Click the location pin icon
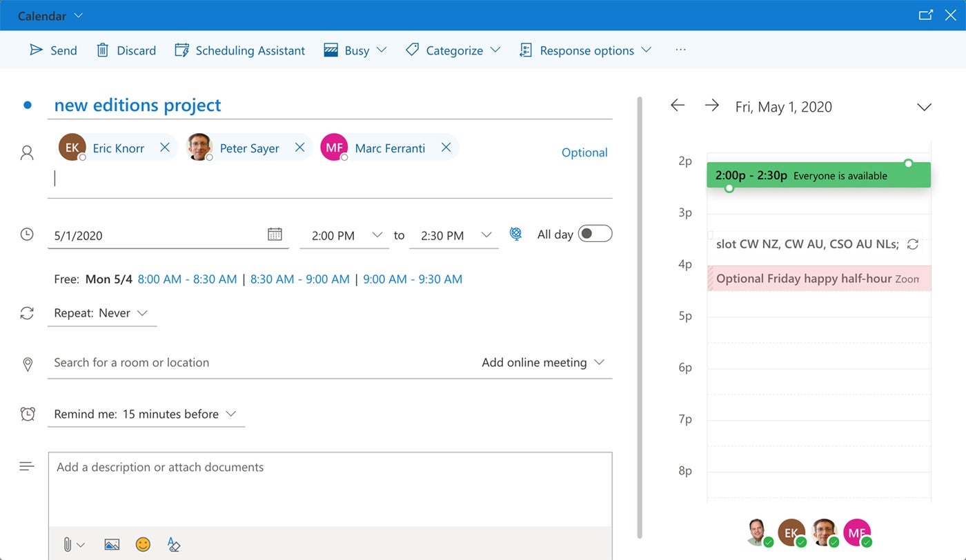Image resolution: width=966 pixels, height=560 pixels. [28, 364]
